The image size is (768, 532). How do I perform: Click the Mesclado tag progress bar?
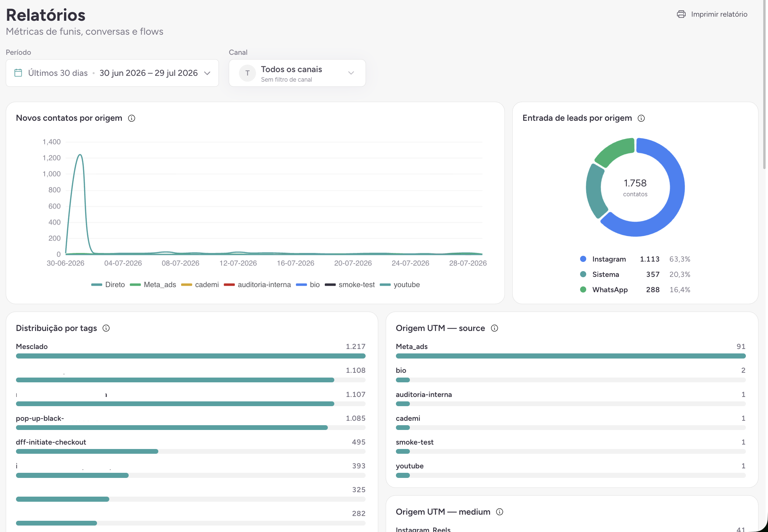[x=191, y=356]
